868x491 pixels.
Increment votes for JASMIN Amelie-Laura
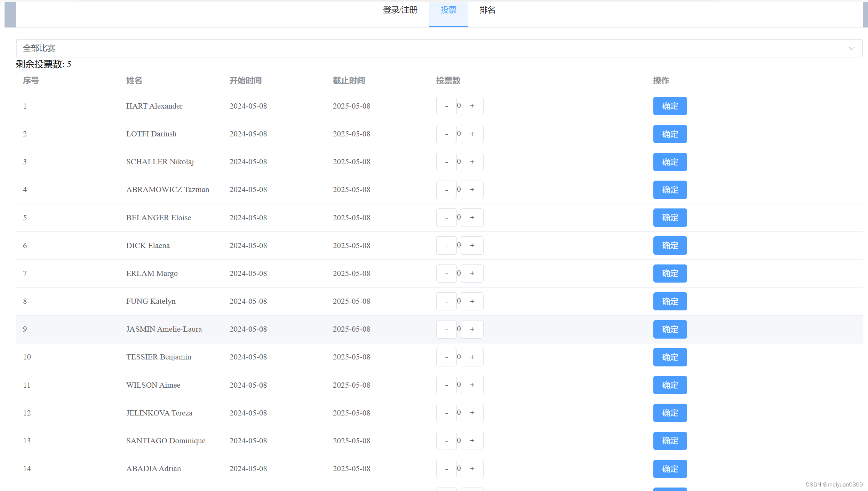pyautogui.click(x=472, y=329)
